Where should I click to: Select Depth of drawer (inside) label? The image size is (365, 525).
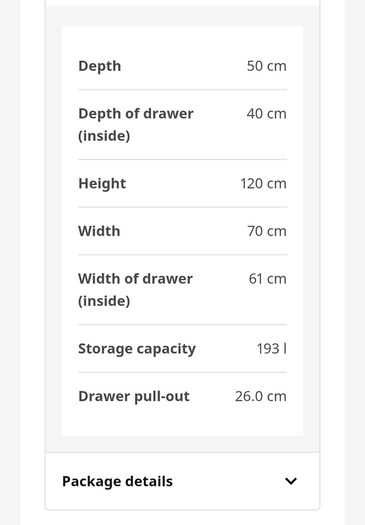(136, 125)
